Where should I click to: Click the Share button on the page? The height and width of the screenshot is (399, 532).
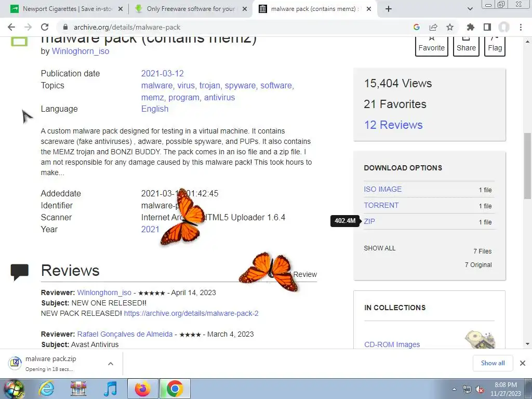pos(466,46)
